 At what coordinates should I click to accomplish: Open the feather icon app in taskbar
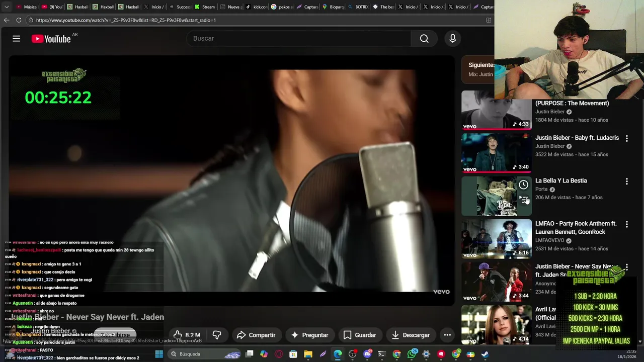[323, 354]
